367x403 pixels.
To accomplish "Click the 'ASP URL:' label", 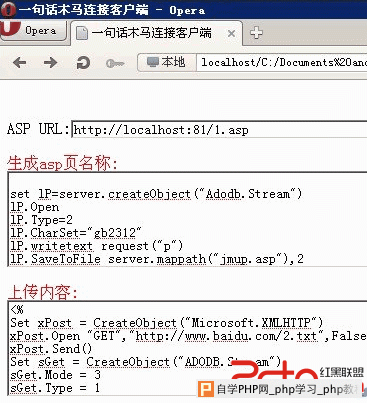I will pyautogui.click(x=38, y=129).
